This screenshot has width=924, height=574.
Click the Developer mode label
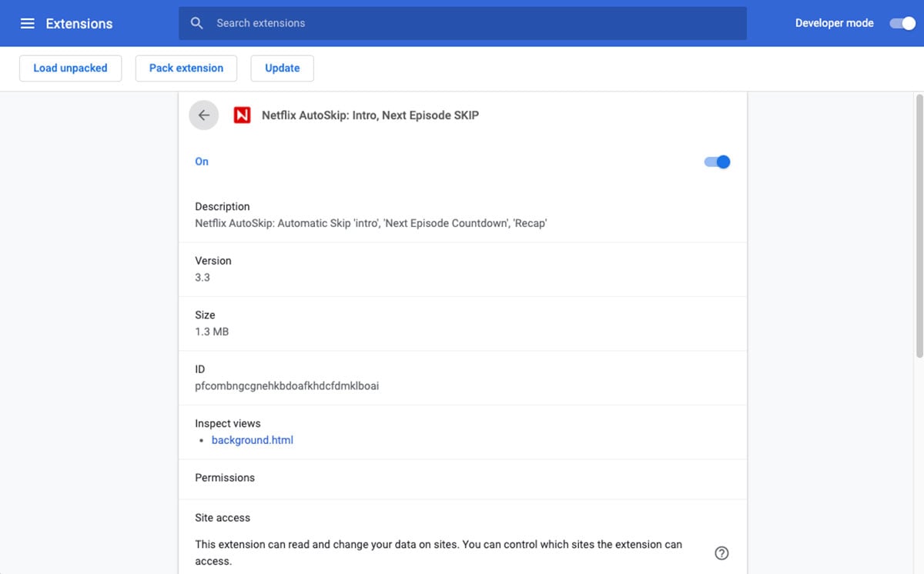[835, 23]
